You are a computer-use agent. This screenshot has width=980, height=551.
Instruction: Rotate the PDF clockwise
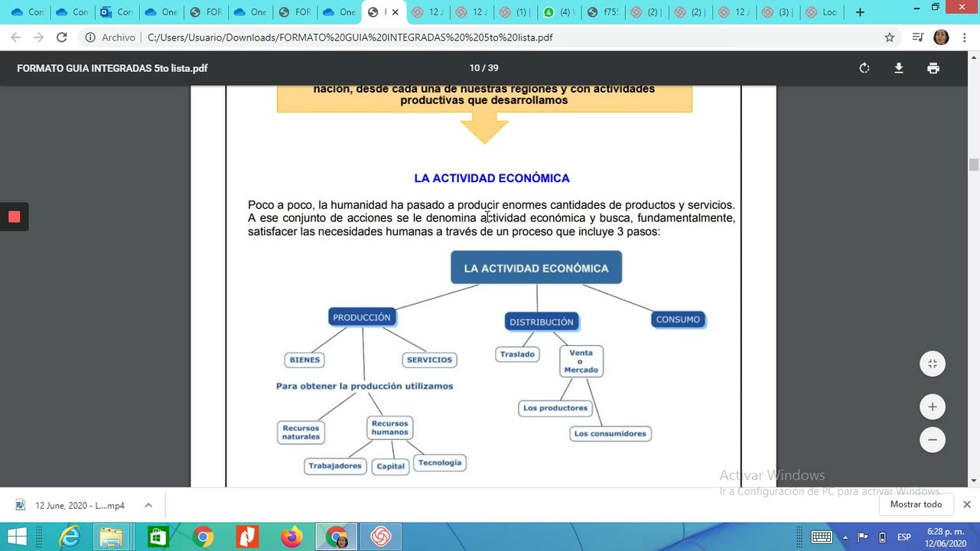point(864,68)
